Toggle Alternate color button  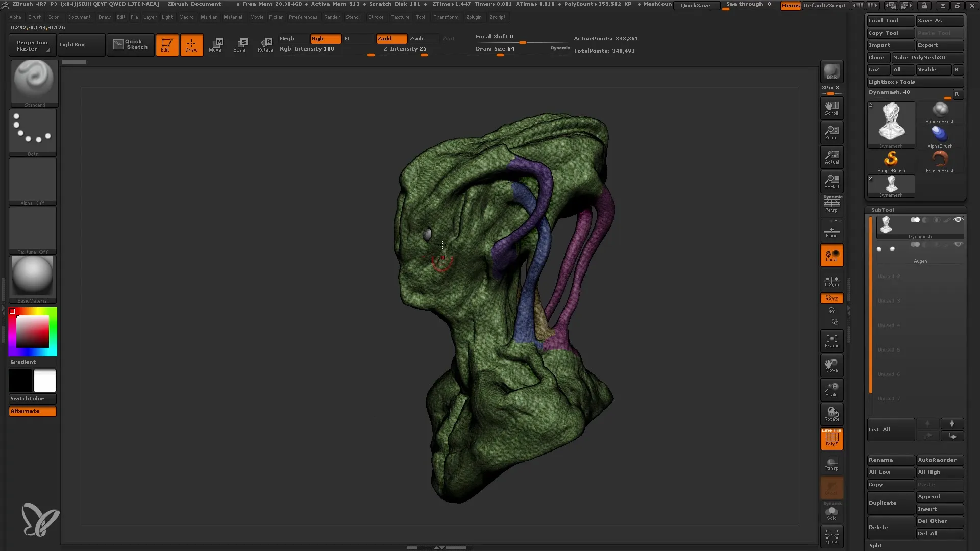coord(33,411)
